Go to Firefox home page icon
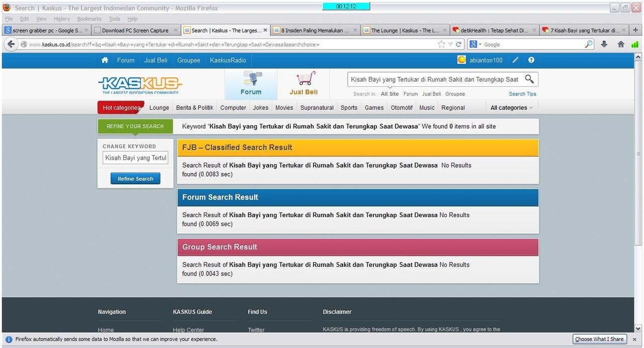 pyautogui.click(x=621, y=44)
